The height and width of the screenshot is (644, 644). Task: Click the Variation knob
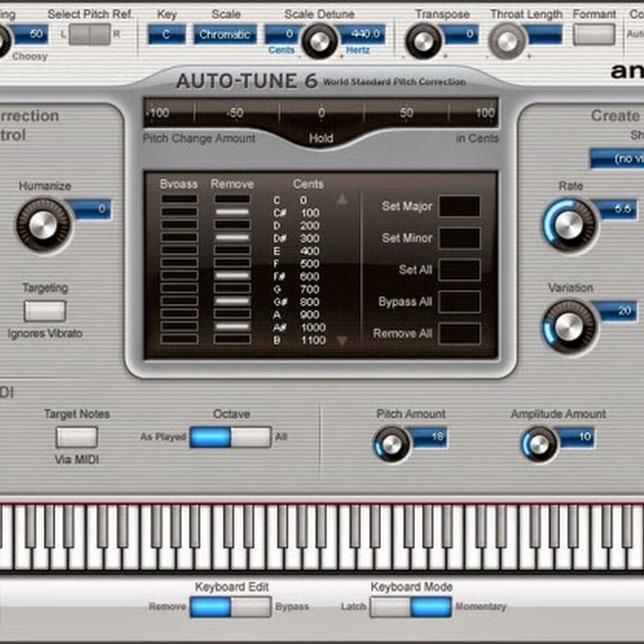pyautogui.click(x=569, y=326)
